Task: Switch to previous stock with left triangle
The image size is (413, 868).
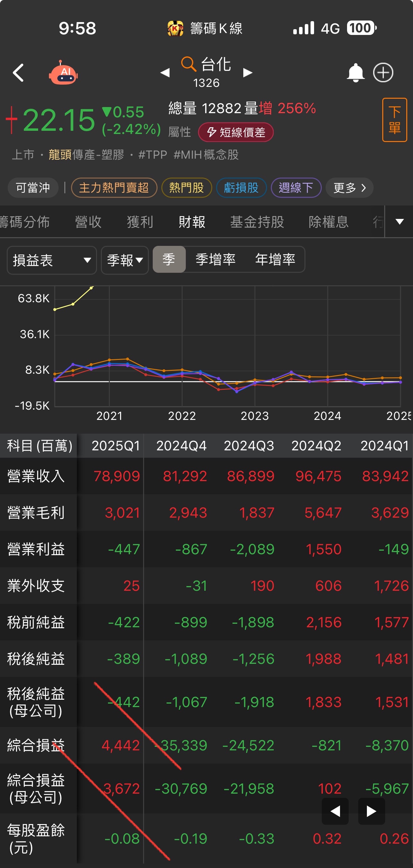Action: click(x=165, y=72)
